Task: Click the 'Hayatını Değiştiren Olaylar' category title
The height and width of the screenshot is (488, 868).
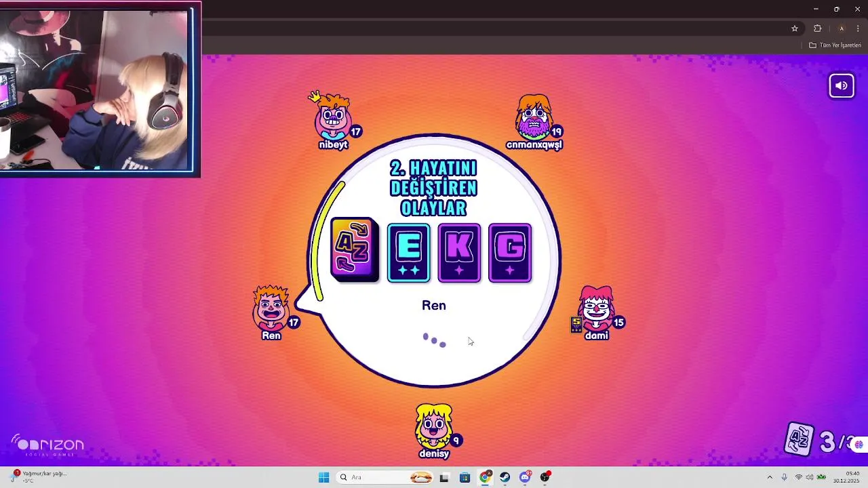Action: coord(434,188)
